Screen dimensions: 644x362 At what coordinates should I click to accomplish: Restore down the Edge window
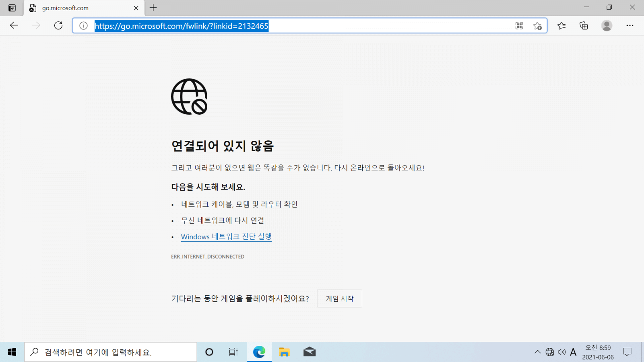(x=609, y=7)
